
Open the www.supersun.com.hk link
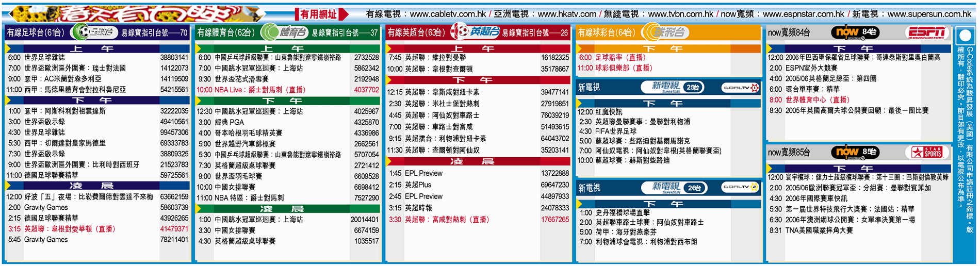click(x=929, y=14)
